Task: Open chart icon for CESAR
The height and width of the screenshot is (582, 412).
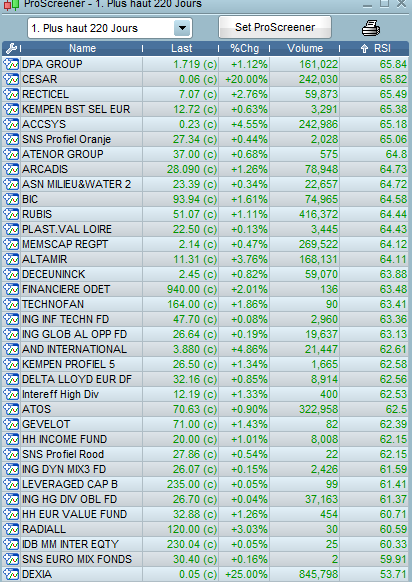Action: pyautogui.click(x=11, y=79)
